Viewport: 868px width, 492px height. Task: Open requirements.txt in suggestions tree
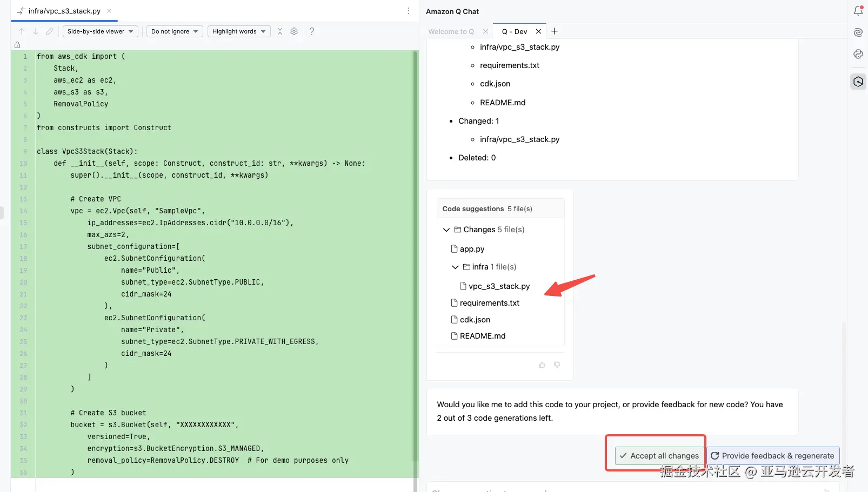tap(489, 303)
